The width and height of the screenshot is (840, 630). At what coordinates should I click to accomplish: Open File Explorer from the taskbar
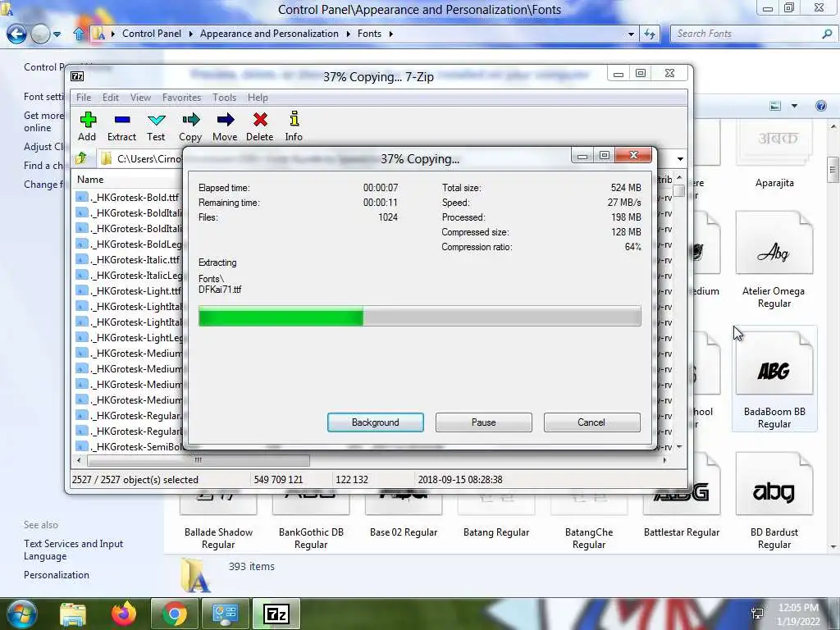click(x=73, y=614)
